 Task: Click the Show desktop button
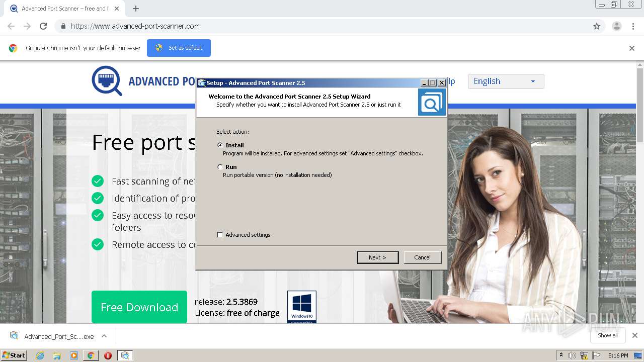(638, 355)
